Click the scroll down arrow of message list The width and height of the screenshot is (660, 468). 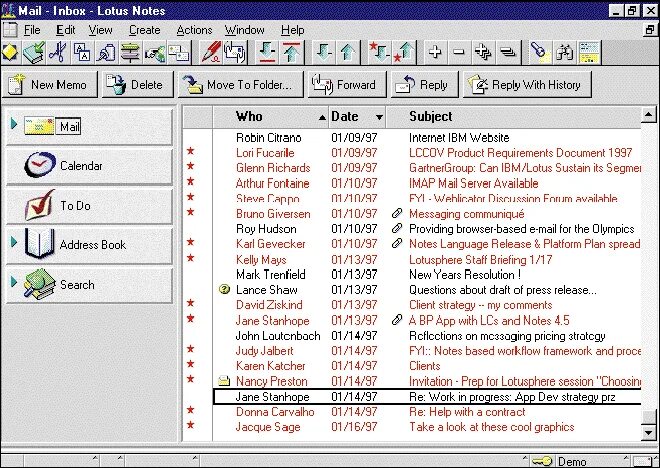tap(649, 432)
